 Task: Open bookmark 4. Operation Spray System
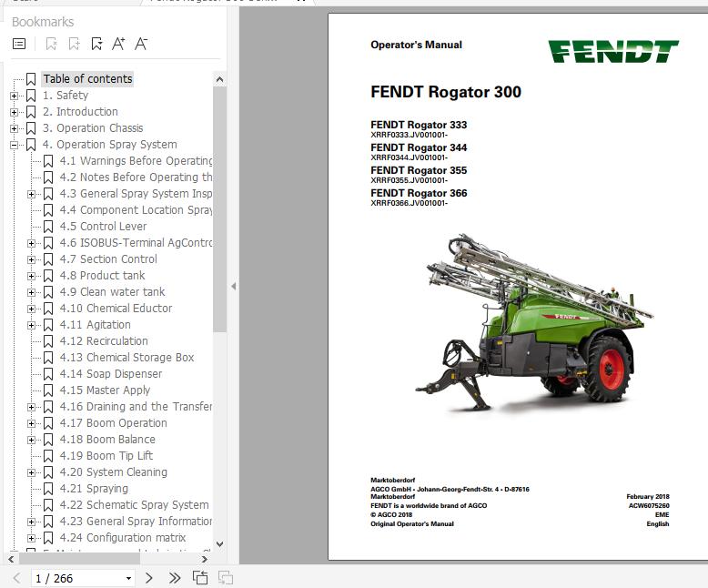110,145
